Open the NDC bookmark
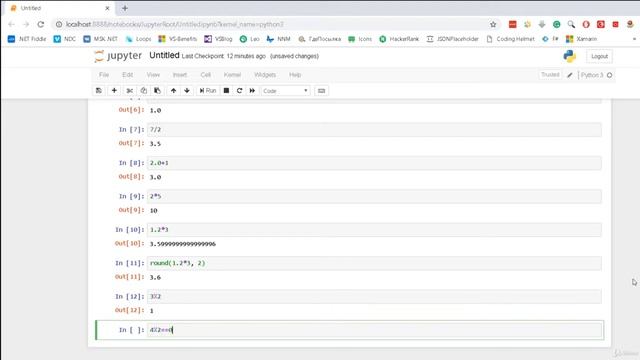 tap(65, 39)
